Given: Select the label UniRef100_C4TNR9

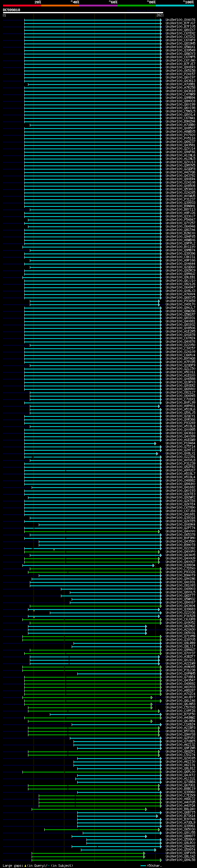Looking at the screenshot, I should pyautogui.click(x=180, y=94).
